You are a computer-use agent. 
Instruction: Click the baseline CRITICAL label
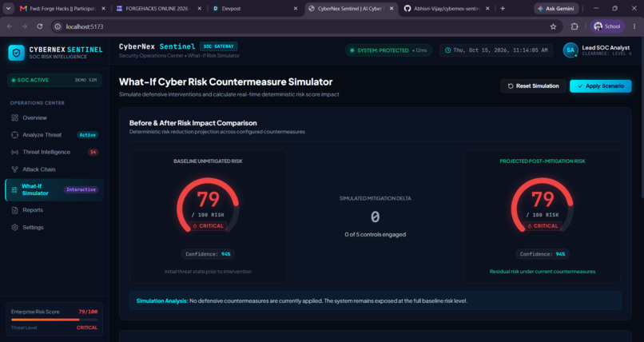coord(209,226)
